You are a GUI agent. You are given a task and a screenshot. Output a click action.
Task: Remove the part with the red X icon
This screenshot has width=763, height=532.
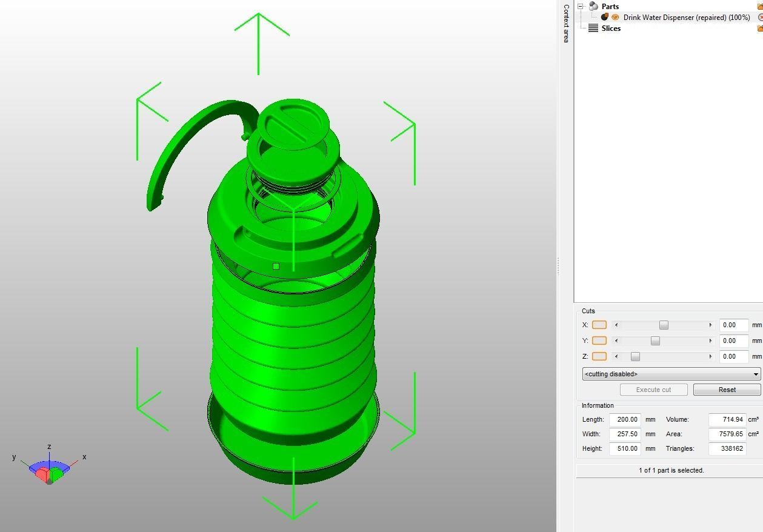click(761, 18)
